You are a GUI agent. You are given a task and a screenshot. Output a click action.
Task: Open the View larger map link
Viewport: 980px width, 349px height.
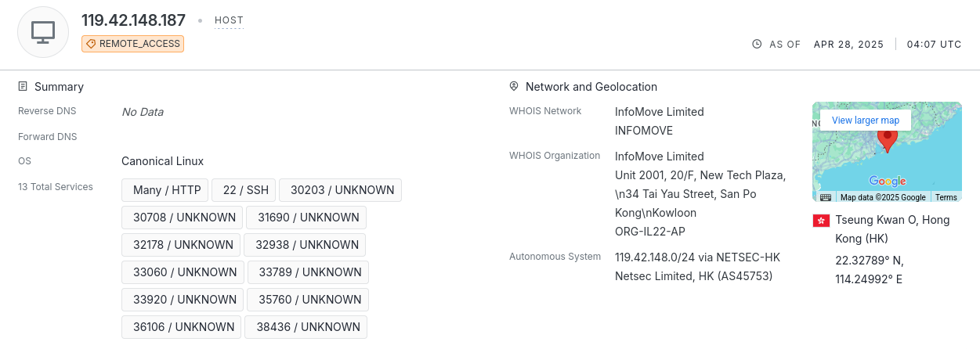[x=866, y=121]
